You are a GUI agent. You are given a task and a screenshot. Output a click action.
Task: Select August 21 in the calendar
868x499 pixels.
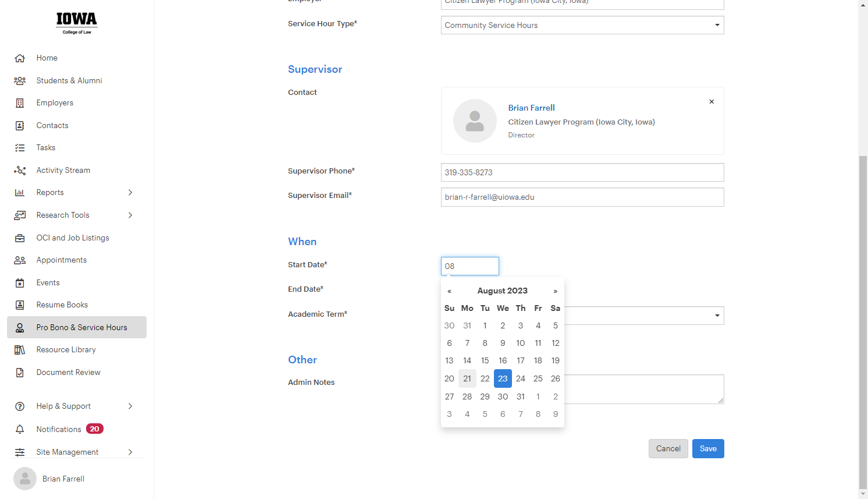(467, 378)
